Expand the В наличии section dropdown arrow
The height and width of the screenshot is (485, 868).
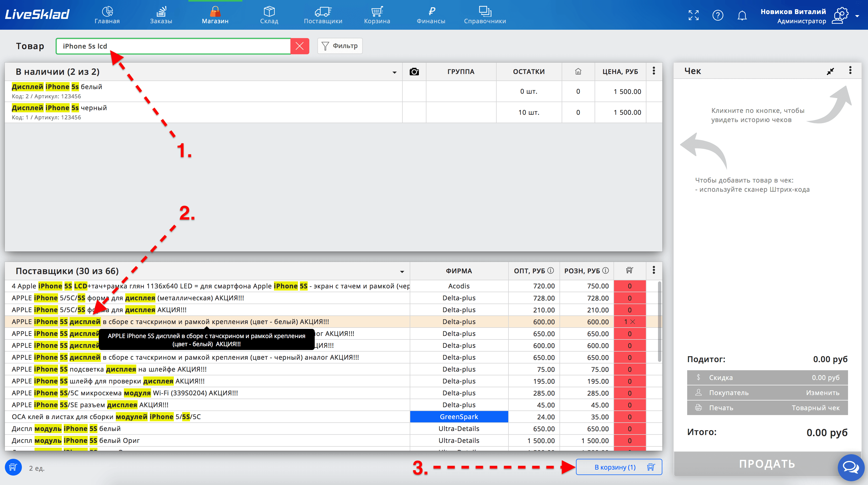pos(394,72)
